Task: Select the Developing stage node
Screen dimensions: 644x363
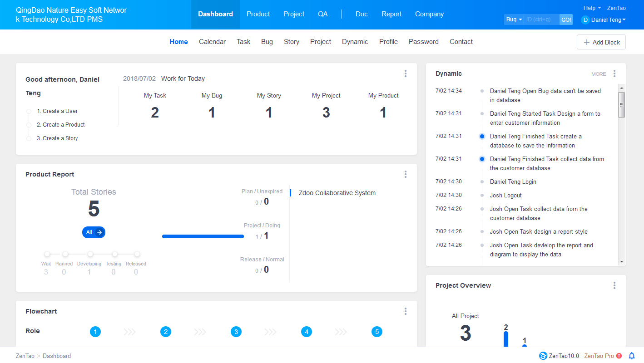Action: tap(90, 254)
